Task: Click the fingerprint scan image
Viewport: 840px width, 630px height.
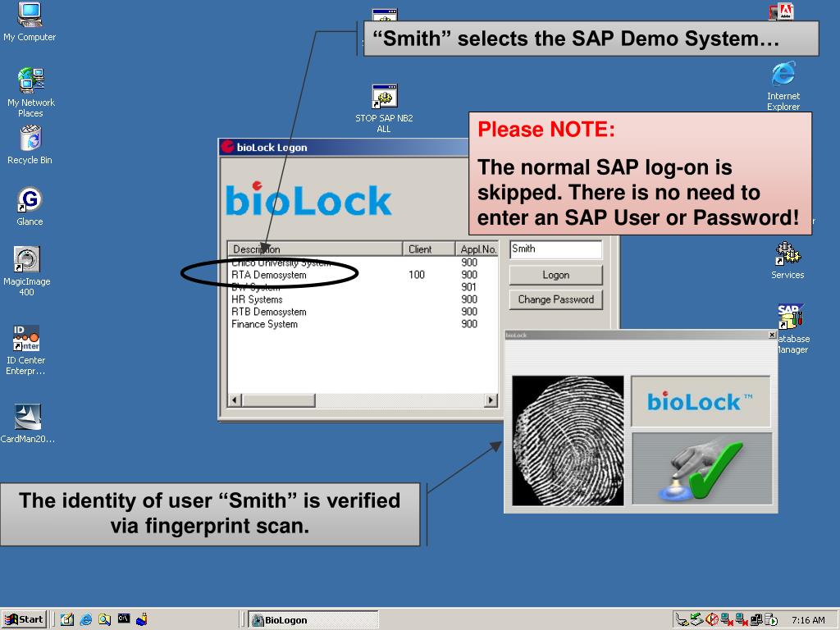Action: (568, 441)
